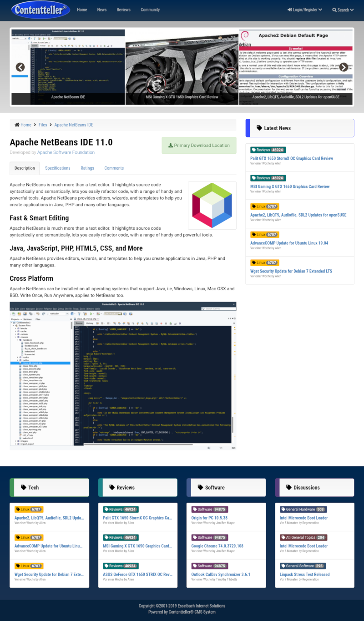This screenshot has width=364, height=621.
Task: Click the tag icon in Reviews header
Action: [112, 487]
